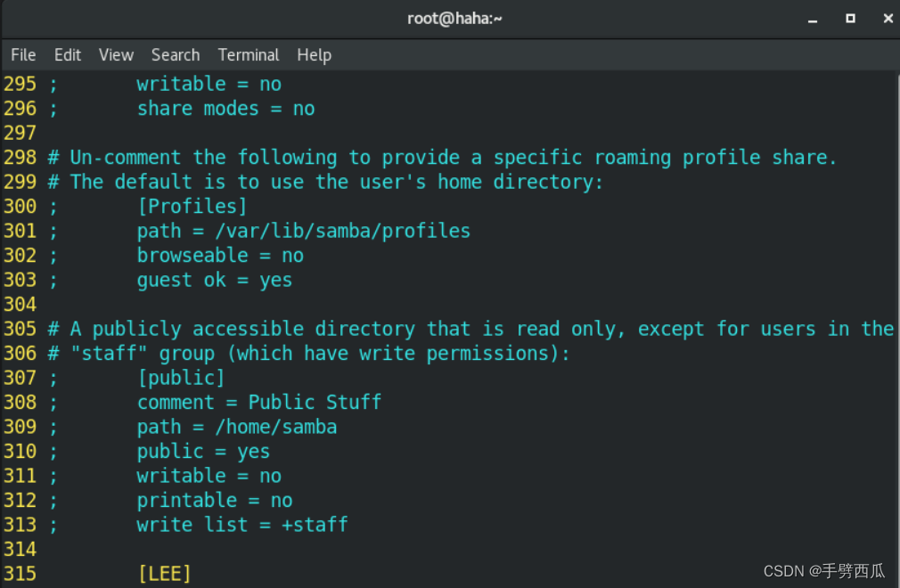Minimize the terminal window

pos(812,19)
